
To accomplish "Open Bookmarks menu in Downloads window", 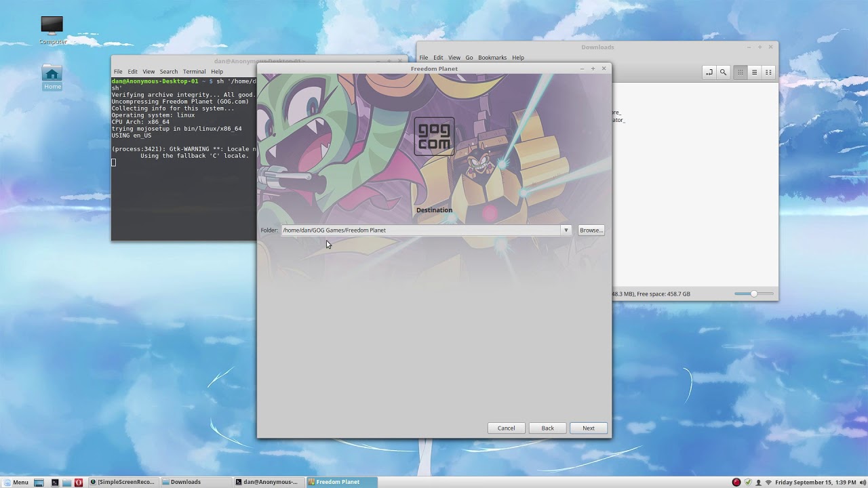I will tap(492, 58).
